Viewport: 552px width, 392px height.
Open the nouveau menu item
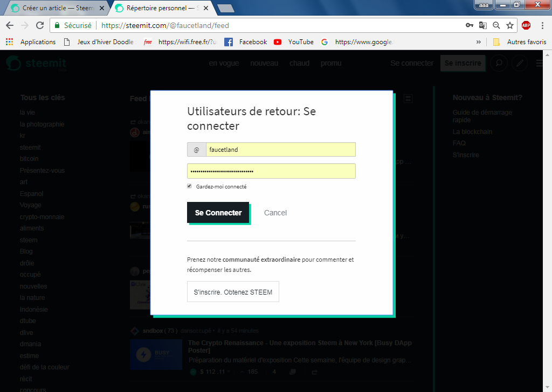(x=264, y=64)
